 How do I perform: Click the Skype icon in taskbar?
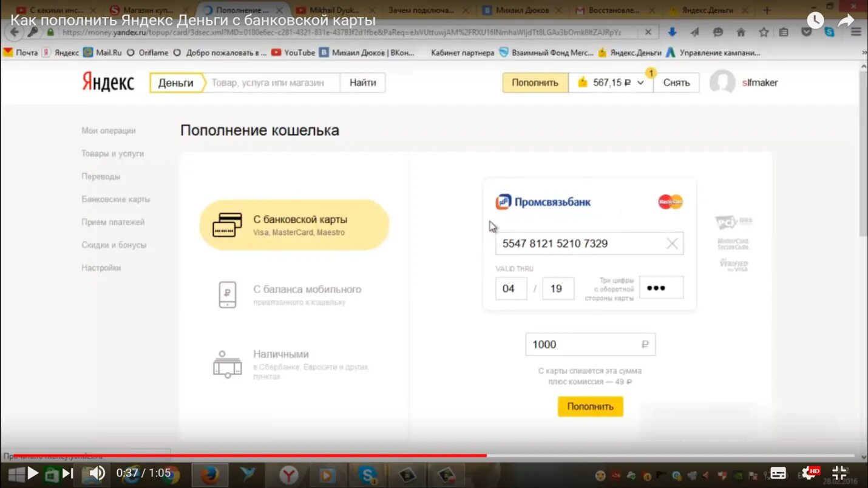click(x=367, y=475)
